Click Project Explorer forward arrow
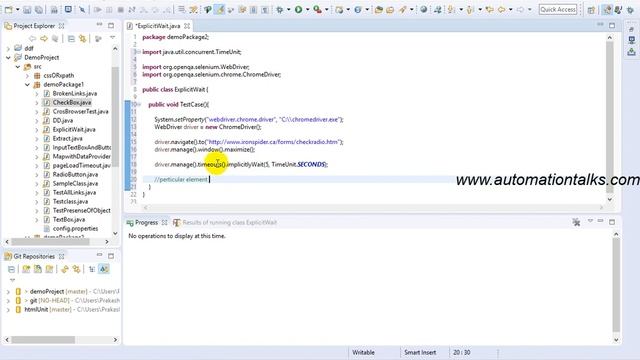The height and width of the screenshot is (360, 640). 44,39
